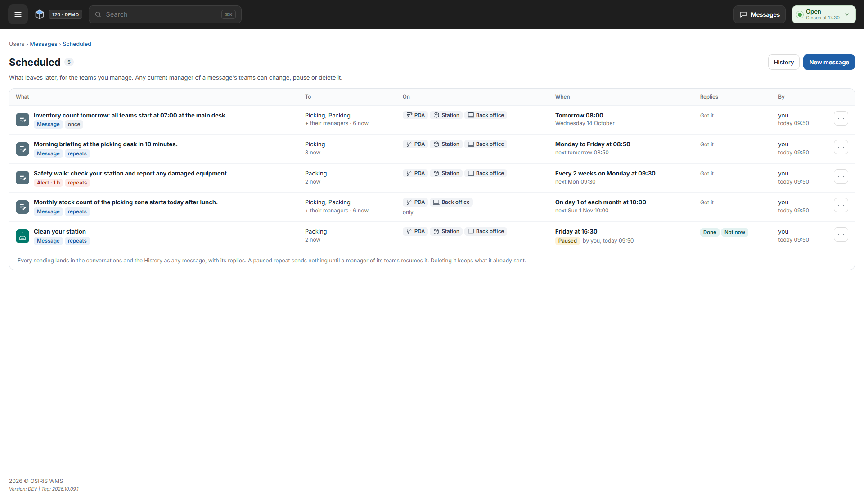Click the 120 · DEMO warehouse badge
Screen dimensions: 864x504
click(x=65, y=14)
